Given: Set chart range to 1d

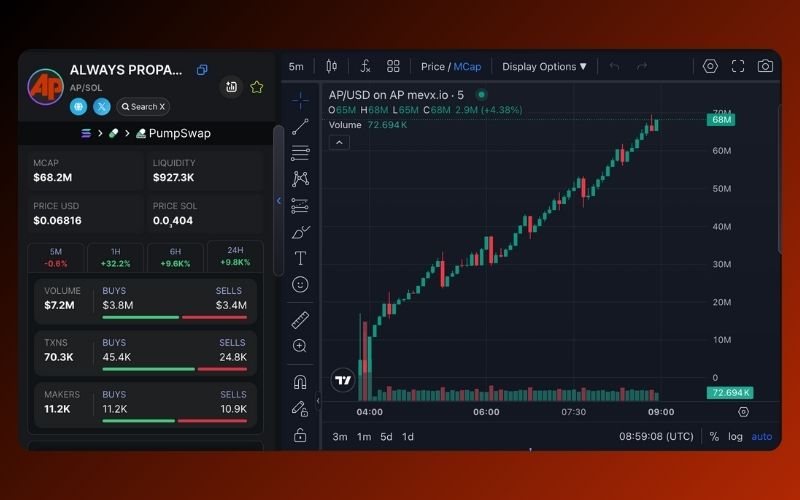Looking at the screenshot, I should coord(408,437).
